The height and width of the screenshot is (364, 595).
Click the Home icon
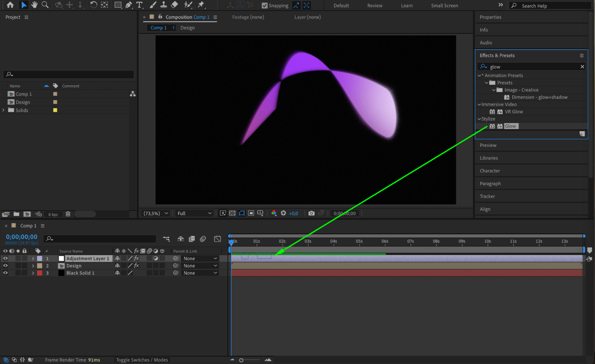[10, 5]
